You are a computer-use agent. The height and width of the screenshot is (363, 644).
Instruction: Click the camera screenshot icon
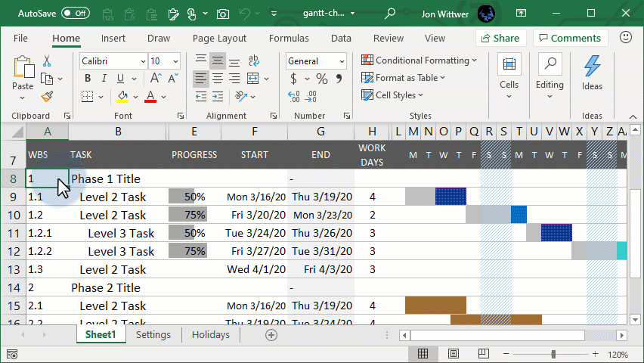[x=223, y=14]
